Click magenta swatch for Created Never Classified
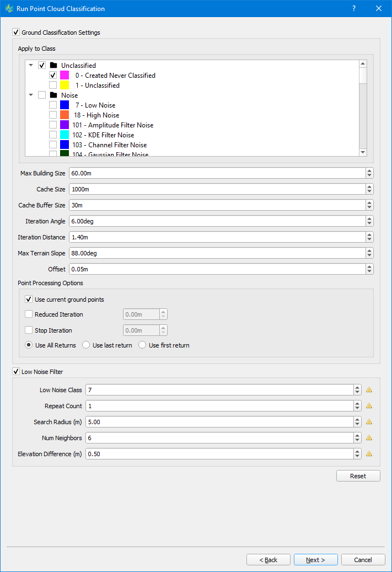 tap(64, 76)
